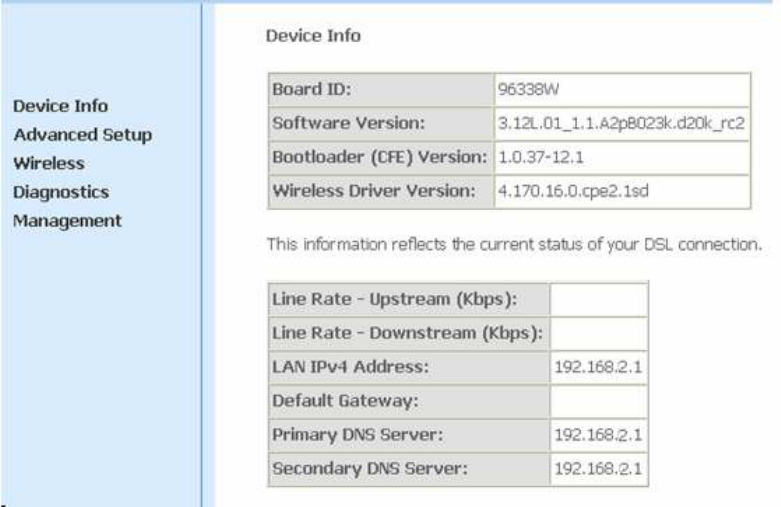Click the Default Gateway label cell
The height and width of the screenshot is (507, 781).
(410, 402)
